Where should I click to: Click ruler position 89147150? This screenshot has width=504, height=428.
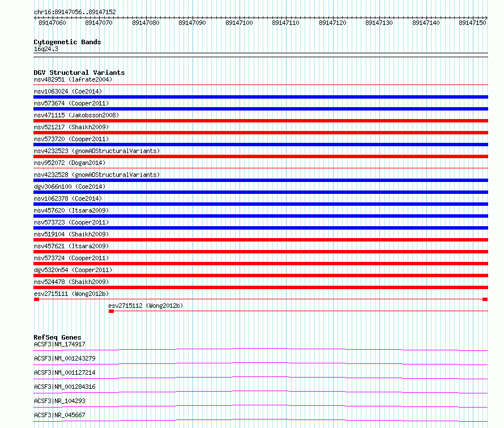[472, 23]
